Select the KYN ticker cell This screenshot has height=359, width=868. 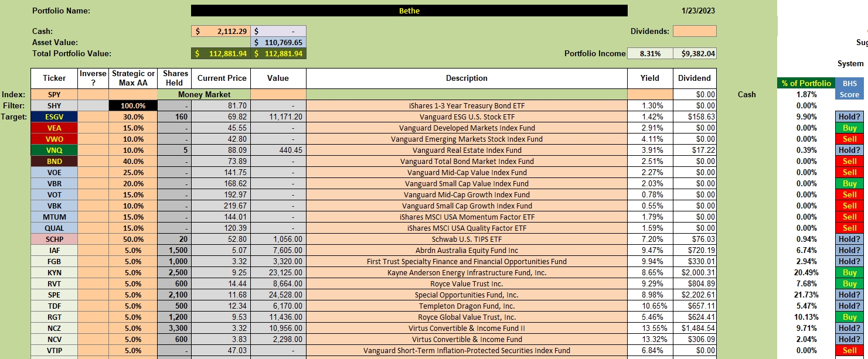click(x=55, y=272)
